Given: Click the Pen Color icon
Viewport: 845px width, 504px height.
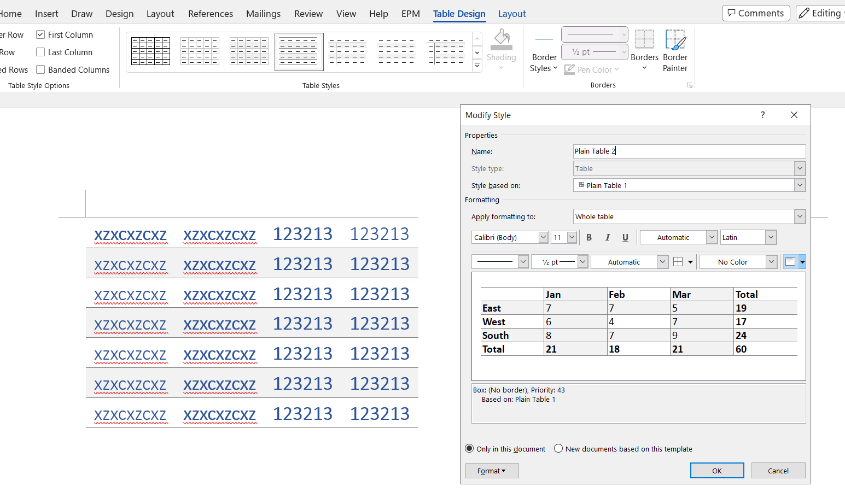Looking at the screenshot, I should (x=569, y=69).
